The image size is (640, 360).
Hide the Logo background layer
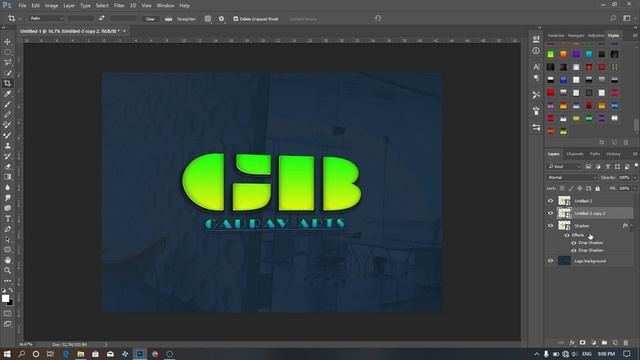(x=550, y=261)
